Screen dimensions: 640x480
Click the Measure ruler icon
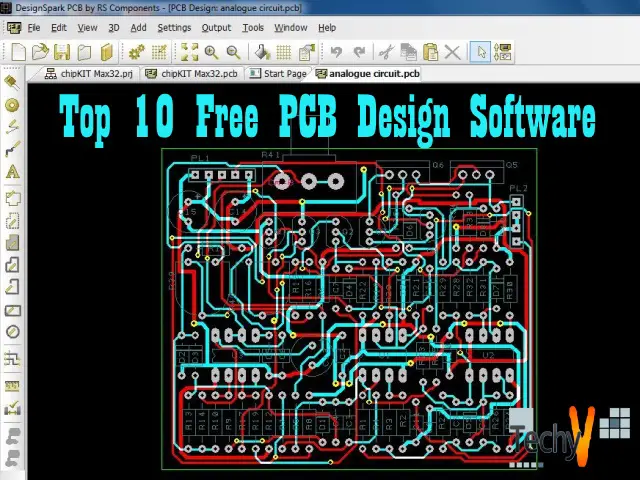point(12,386)
